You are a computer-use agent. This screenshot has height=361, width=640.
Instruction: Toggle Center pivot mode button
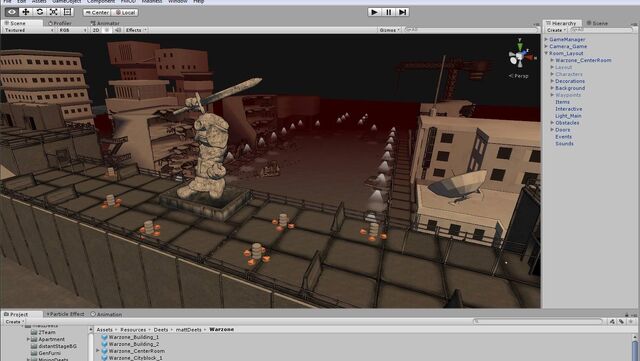pyautogui.click(x=97, y=13)
